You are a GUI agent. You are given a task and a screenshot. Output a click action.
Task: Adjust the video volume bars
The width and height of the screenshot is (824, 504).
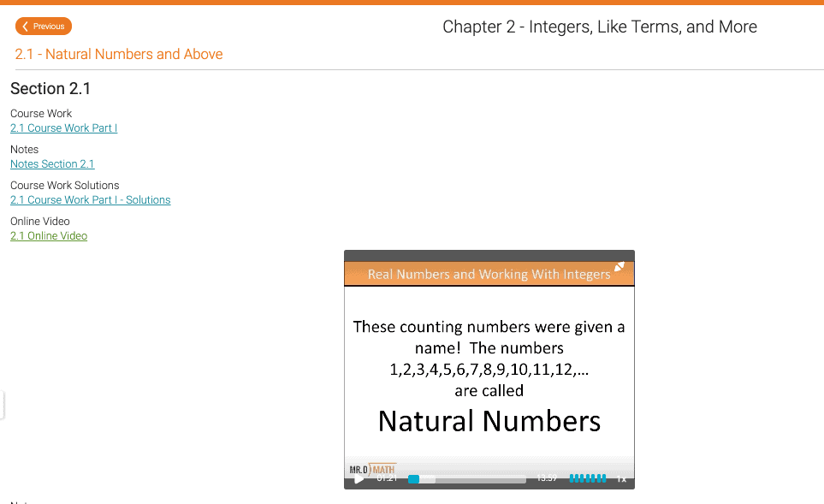[x=588, y=478]
